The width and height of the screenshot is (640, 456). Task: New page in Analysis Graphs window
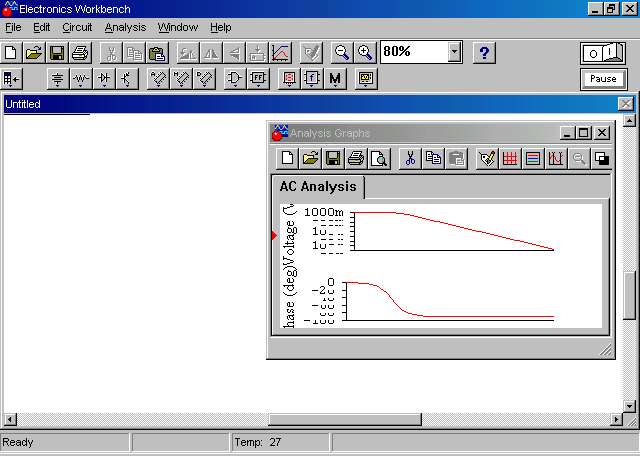287,158
